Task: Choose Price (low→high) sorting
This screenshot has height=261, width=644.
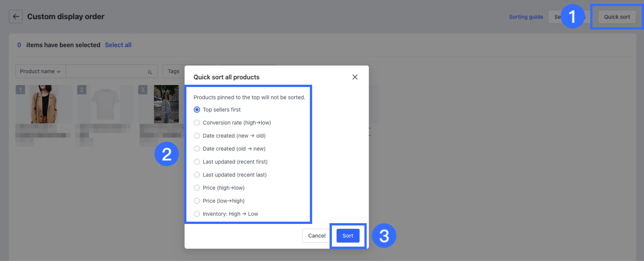Action: tap(197, 201)
